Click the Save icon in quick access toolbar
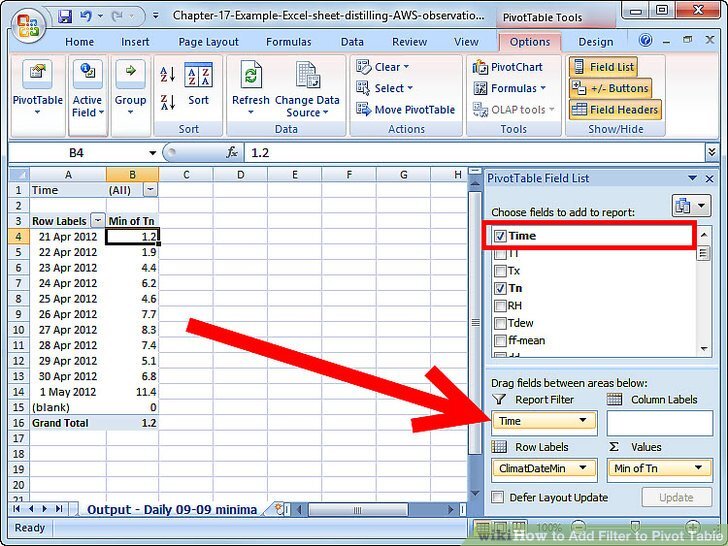Screen dimensions: 728x546 point(65,16)
